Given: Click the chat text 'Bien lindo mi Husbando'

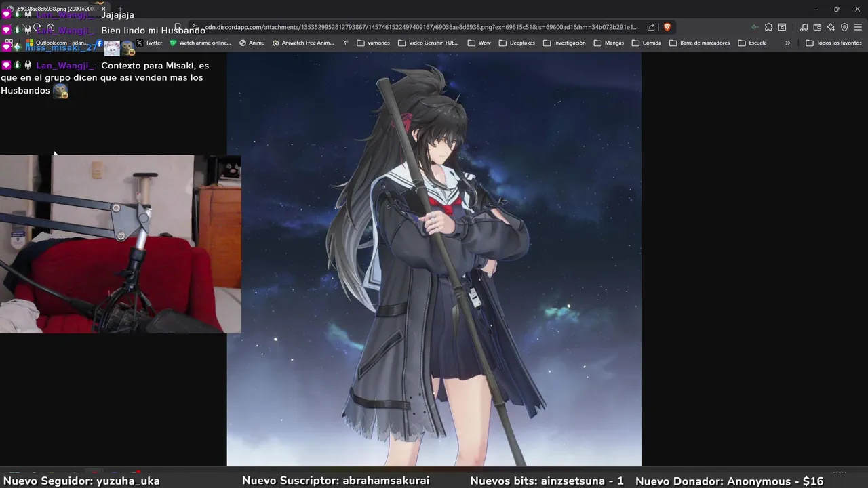Looking at the screenshot, I should coord(153,30).
